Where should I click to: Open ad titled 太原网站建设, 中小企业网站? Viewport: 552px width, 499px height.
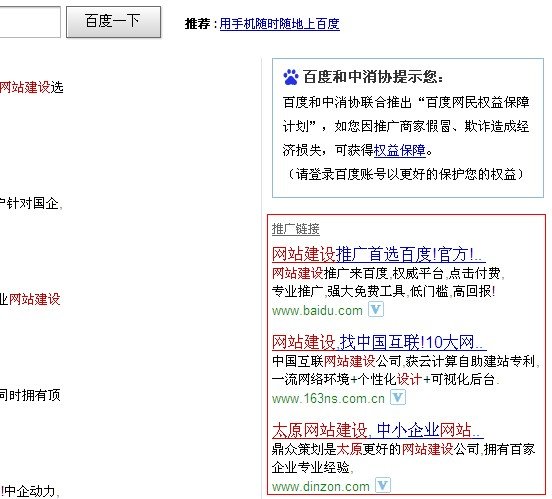coord(378,430)
